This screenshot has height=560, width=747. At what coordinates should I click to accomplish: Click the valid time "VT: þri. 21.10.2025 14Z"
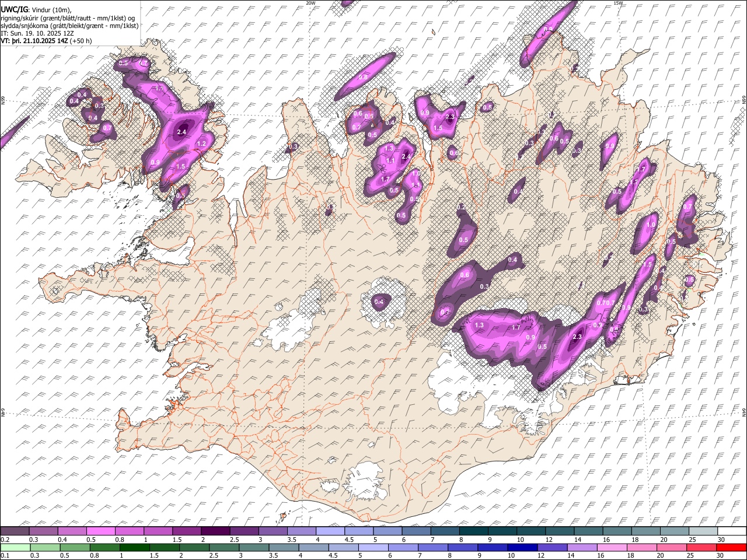pos(34,41)
